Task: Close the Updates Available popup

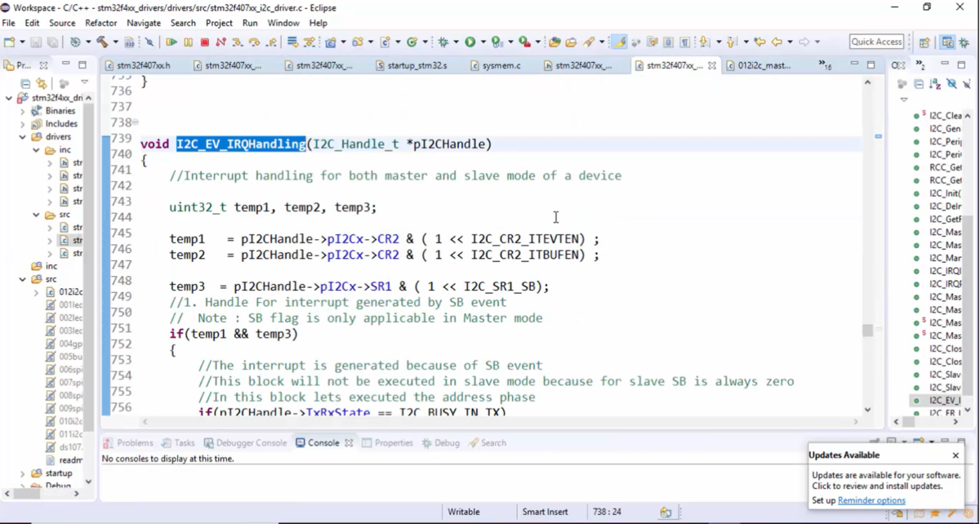Action: coord(955,455)
